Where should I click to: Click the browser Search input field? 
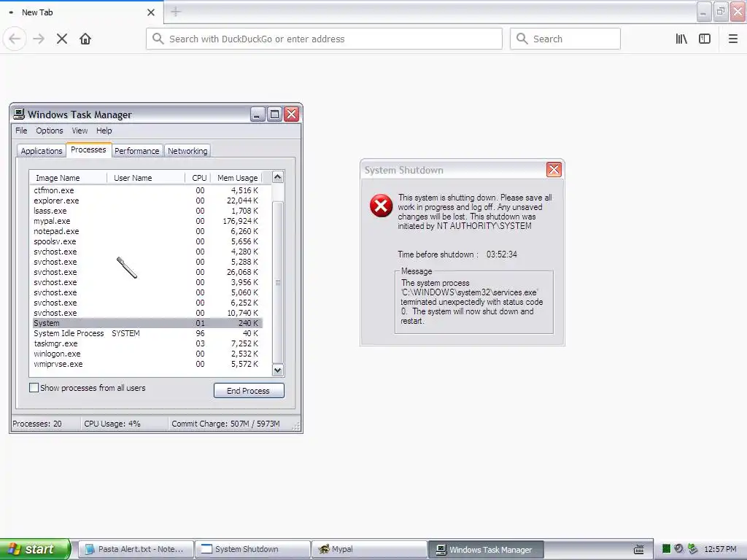[565, 39]
